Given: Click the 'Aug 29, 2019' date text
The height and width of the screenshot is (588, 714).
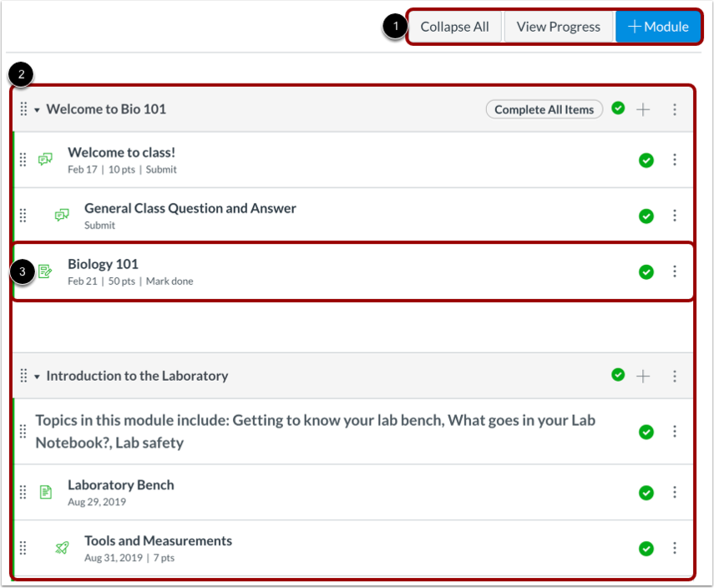Looking at the screenshot, I should (x=97, y=502).
